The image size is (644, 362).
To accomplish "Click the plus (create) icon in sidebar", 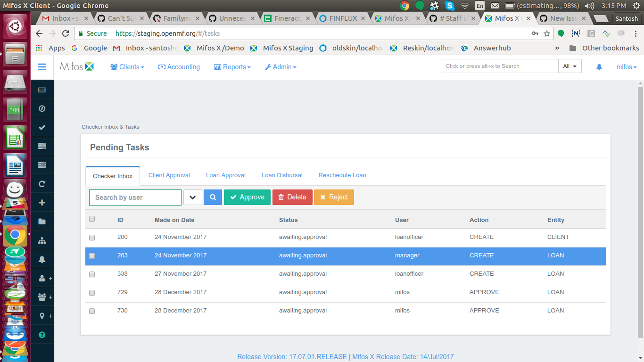I will 42,203.
